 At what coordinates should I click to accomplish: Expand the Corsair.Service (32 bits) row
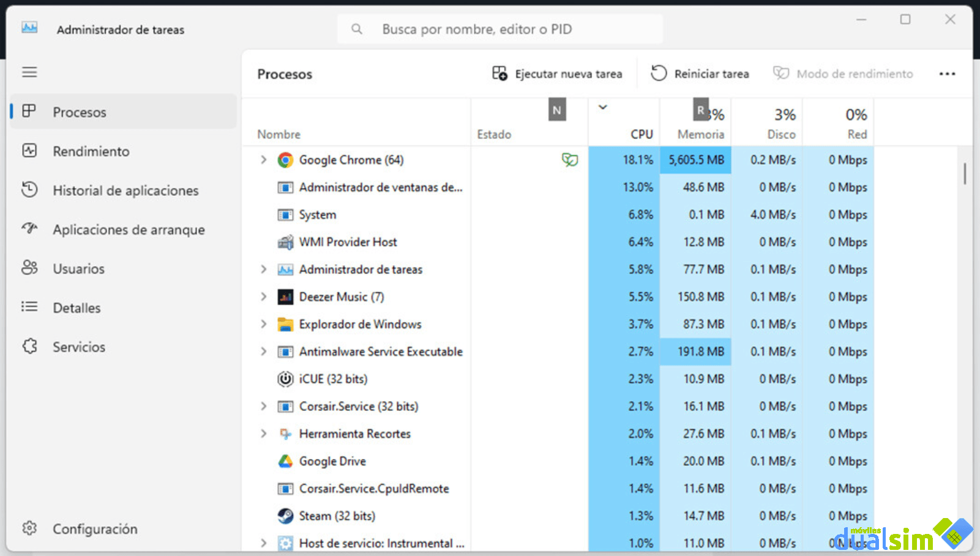tap(264, 407)
